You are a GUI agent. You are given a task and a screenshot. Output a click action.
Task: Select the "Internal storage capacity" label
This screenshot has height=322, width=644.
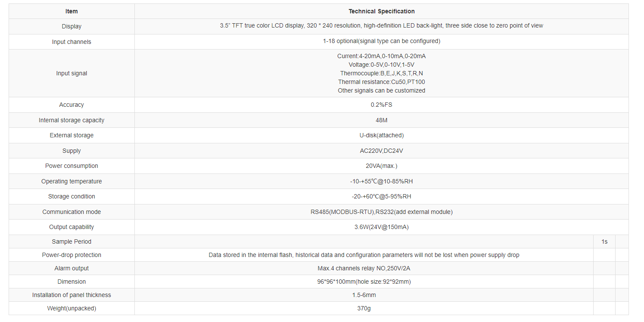(72, 120)
